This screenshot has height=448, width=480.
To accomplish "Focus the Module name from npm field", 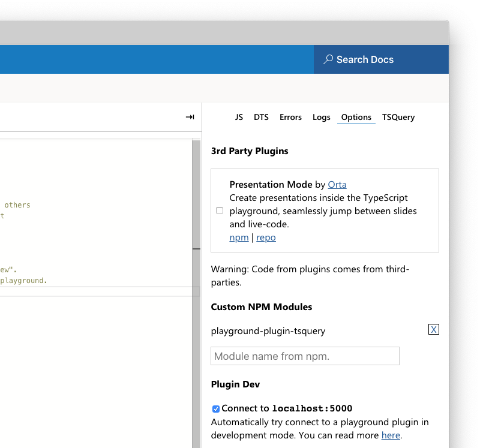I will click(x=305, y=356).
